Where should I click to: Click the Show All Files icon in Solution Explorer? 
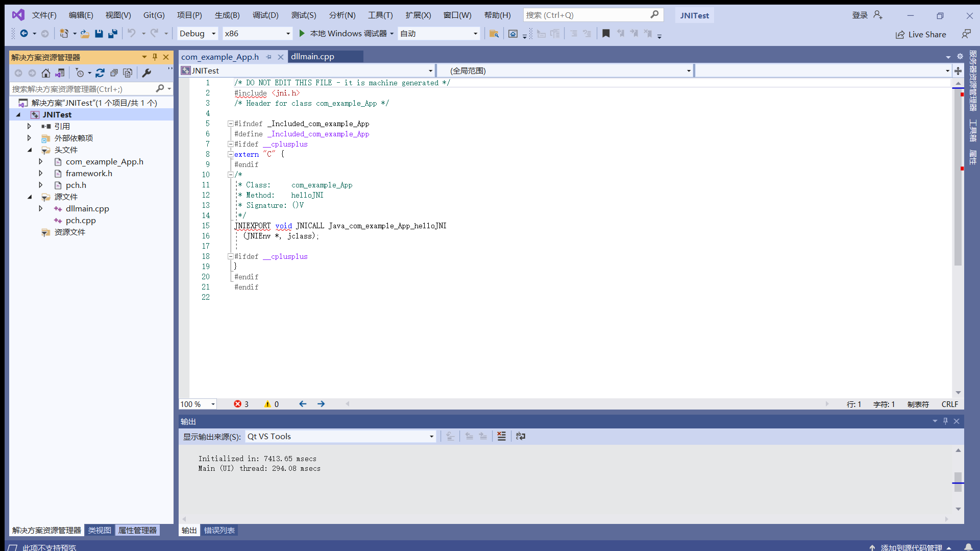[x=128, y=73]
